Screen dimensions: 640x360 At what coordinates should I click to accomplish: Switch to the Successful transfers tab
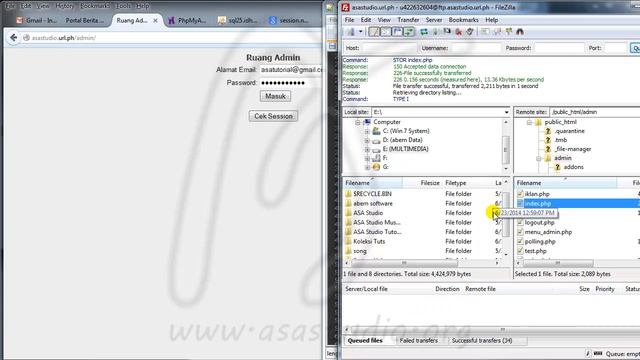coord(482,340)
